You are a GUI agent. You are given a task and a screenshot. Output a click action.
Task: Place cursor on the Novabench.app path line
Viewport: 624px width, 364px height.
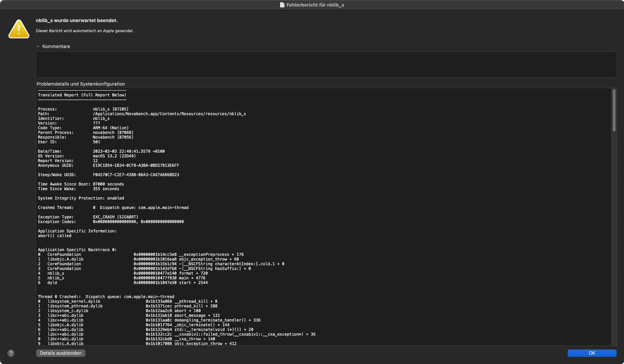169,114
